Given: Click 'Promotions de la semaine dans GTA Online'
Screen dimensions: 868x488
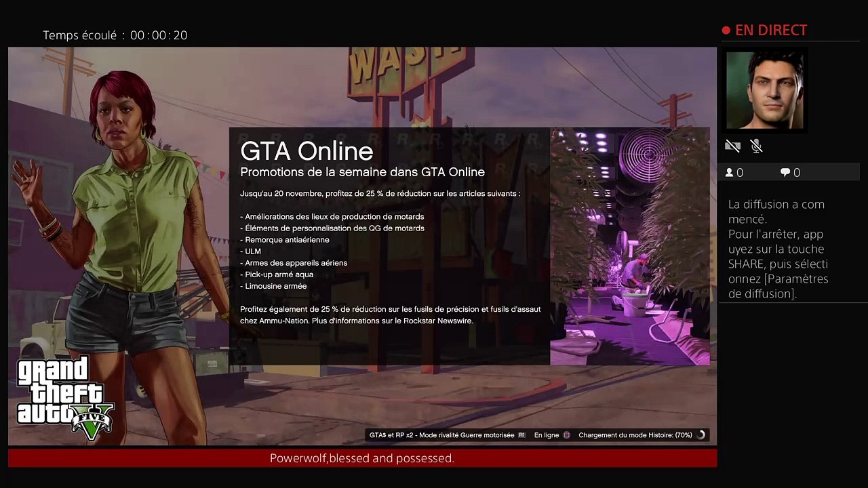Looking at the screenshot, I should click(x=362, y=172).
